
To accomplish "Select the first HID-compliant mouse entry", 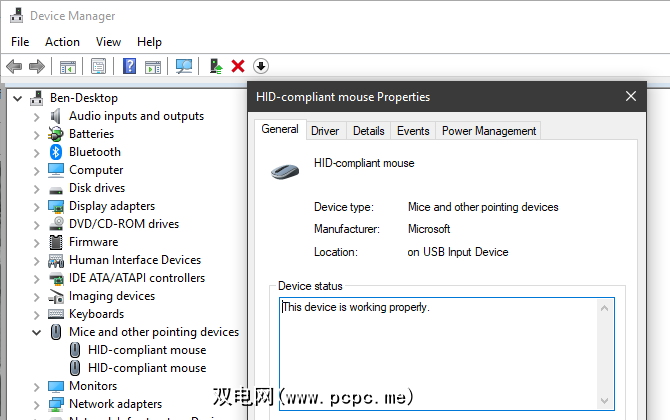I will 147,350.
